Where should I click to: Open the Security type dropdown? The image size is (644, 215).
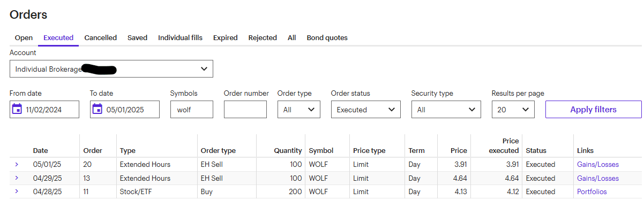(x=446, y=110)
